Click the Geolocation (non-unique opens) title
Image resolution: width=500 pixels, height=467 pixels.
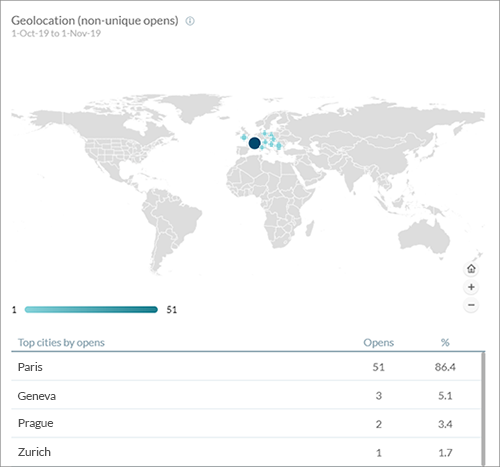pos(95,21)
